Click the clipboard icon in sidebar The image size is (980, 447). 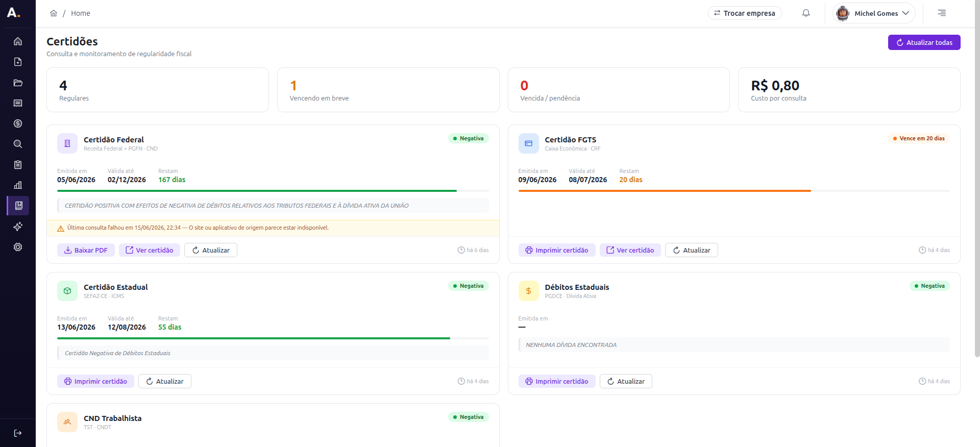(x=18, y=165)
